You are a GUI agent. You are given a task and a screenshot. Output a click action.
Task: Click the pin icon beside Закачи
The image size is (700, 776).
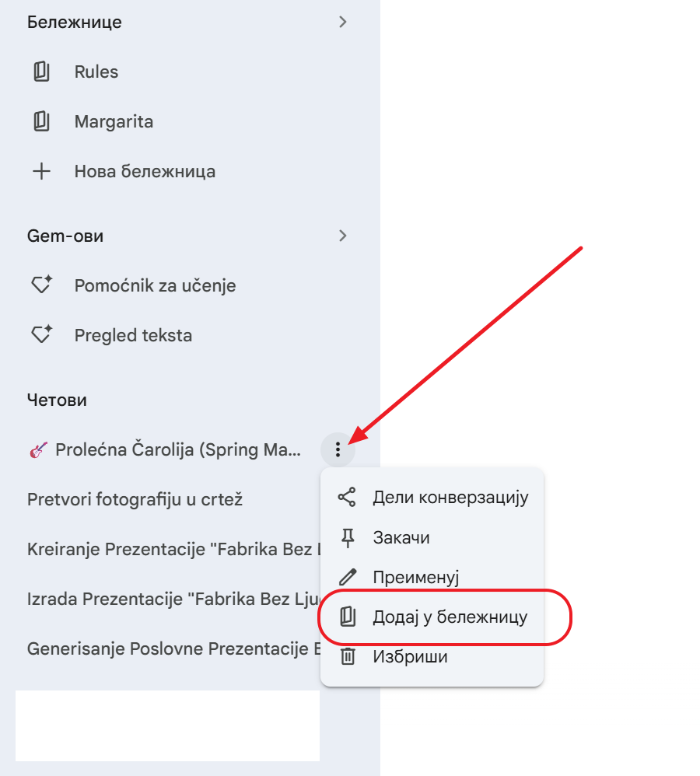click(347, 537)
